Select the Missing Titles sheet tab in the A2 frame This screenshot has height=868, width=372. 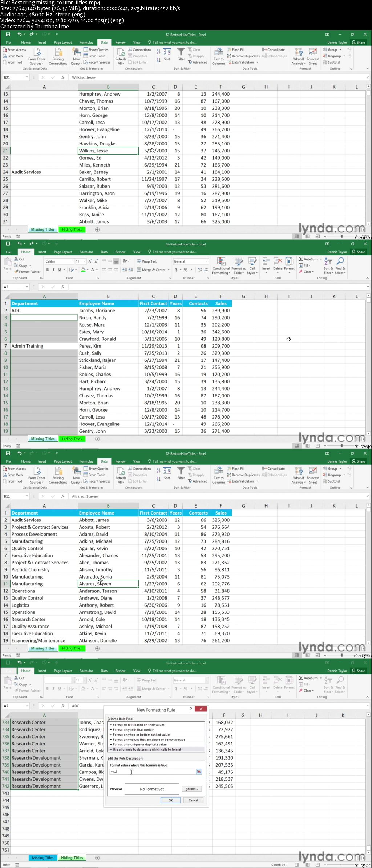[x=43, y=858]
